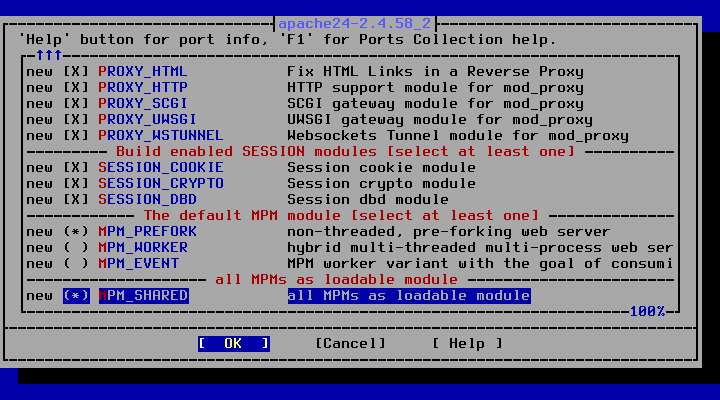The image size is (720, 400).
Task: Click 'Websockets Tunnel module for mod_proxy' description
Action: click(x=458, y=135)
